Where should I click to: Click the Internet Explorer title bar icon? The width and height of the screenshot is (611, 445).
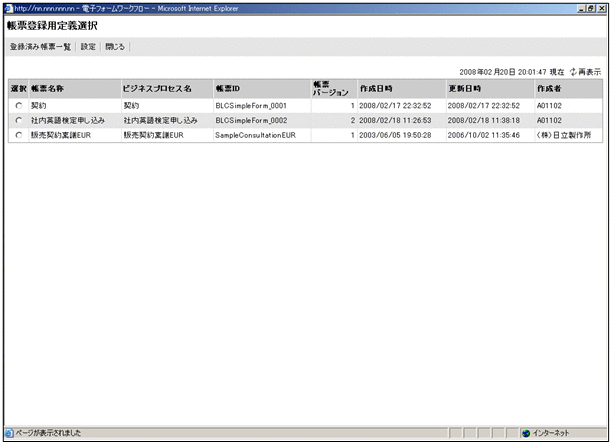point(9,9)
